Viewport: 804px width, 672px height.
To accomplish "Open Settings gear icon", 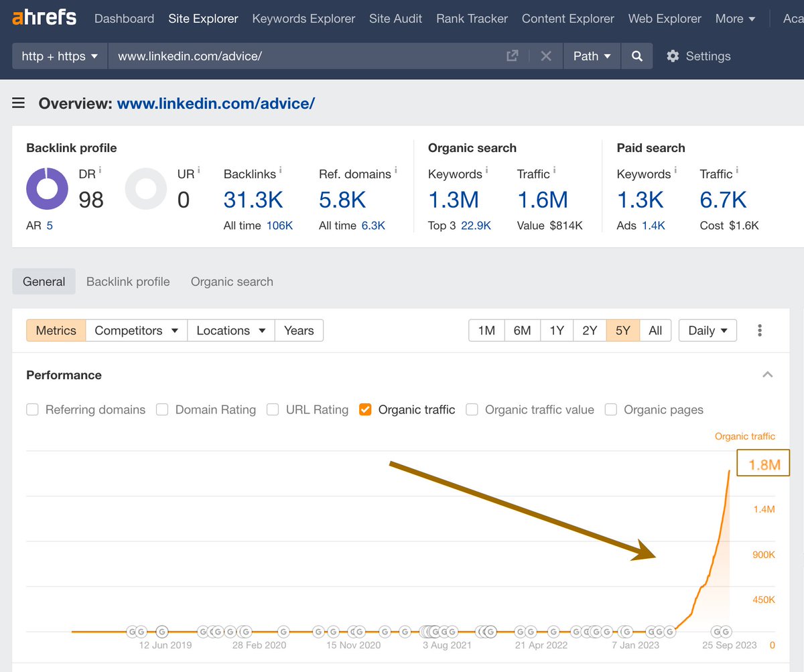I will tap(673, 56).
